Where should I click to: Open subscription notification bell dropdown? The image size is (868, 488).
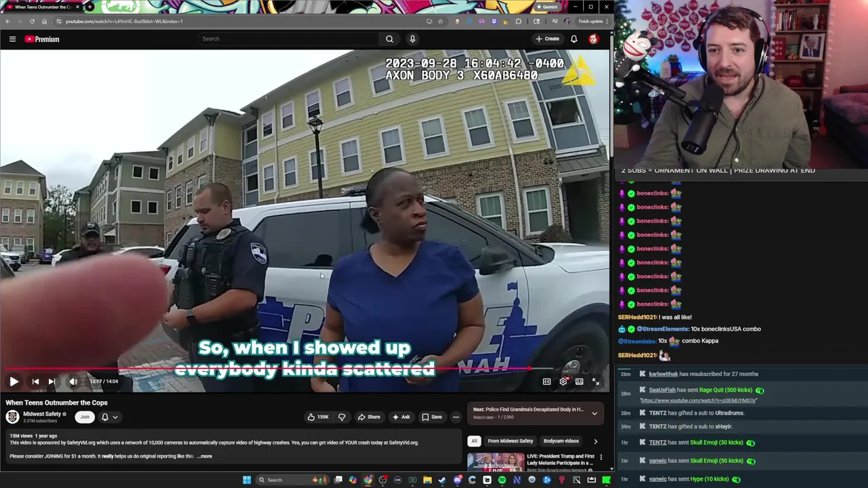[109, 417]
